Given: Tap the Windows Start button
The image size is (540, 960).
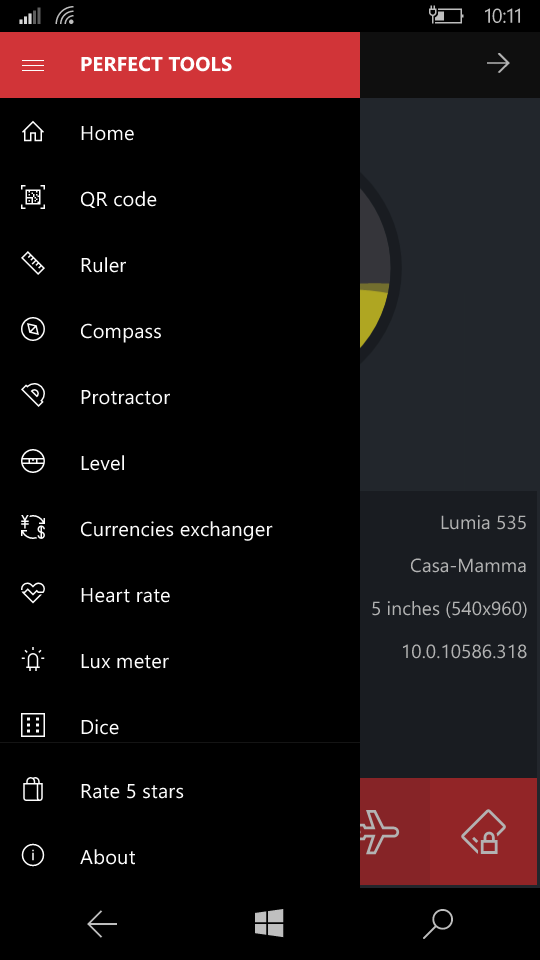Looking at the screenshot, I should point(269,923).
